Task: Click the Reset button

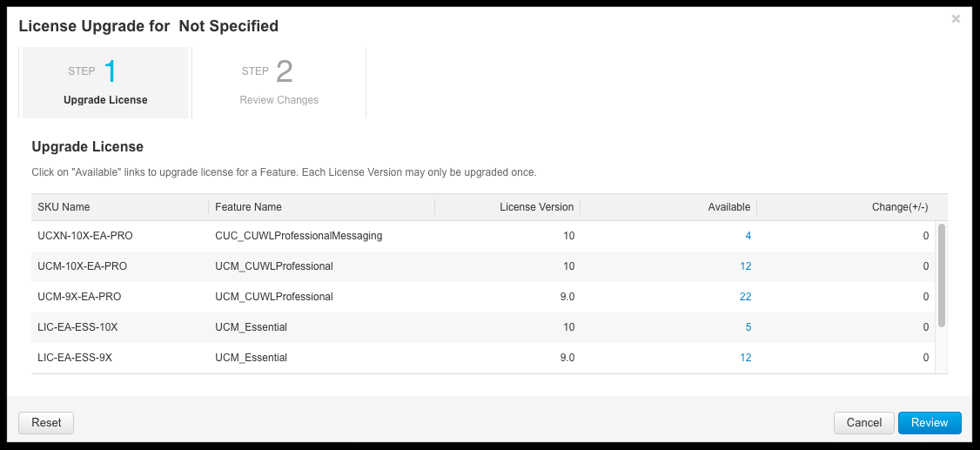Action: [x=46, y=422]
